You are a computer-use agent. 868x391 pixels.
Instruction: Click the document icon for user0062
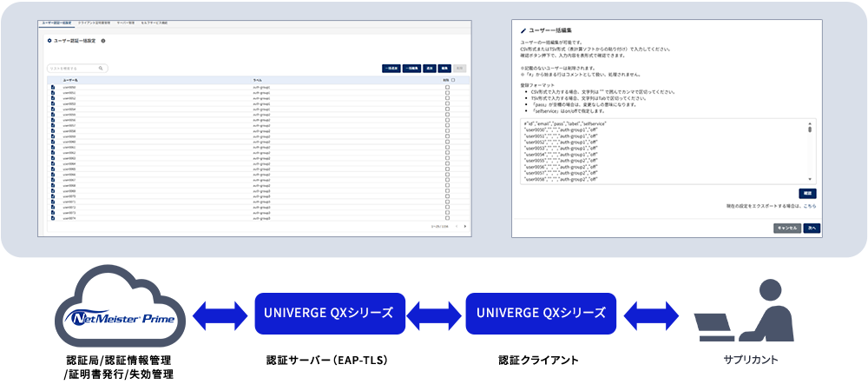[53, 153]
